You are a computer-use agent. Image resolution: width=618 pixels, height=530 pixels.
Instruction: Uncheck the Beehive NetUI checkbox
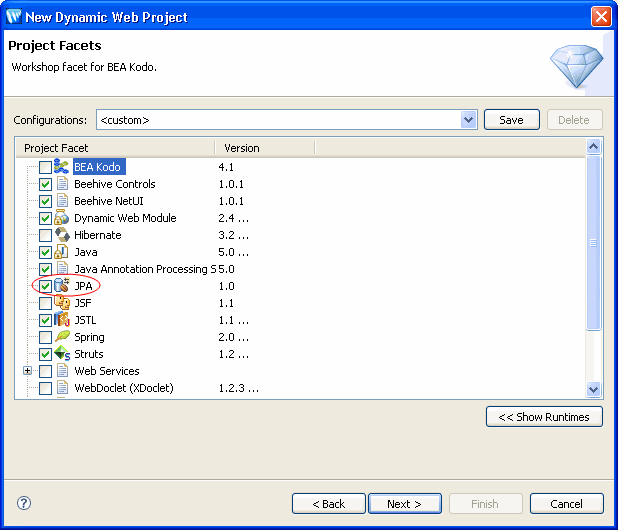pos(45,201)
